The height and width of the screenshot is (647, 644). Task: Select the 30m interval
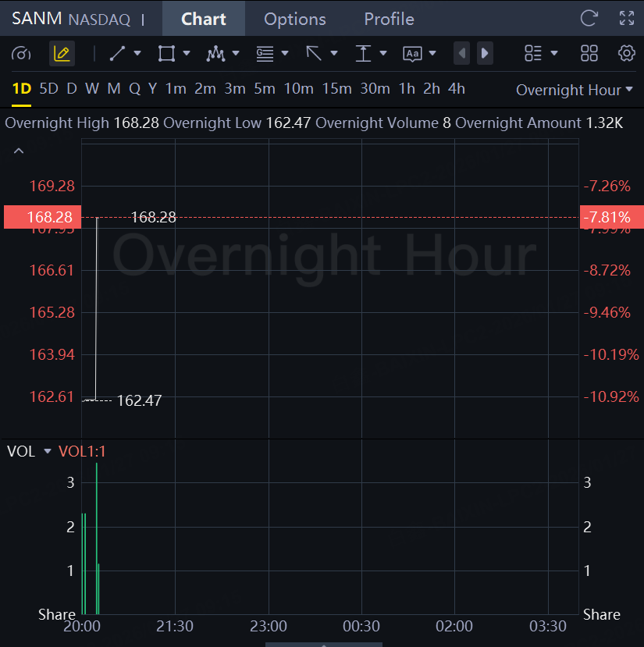tap(375, 89)
